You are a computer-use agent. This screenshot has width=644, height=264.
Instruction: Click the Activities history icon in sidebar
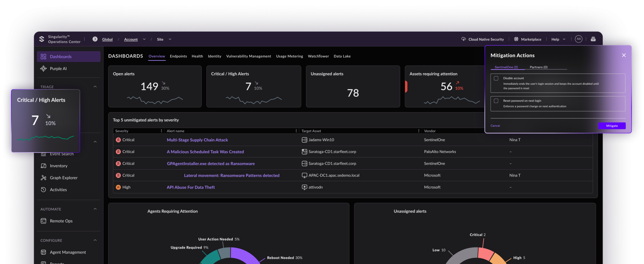[x=43, y=190]
